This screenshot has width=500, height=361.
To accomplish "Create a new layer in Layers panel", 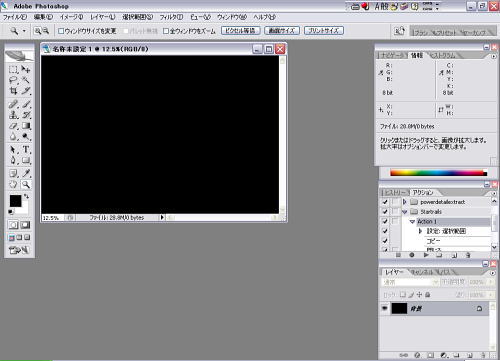I will (x=470, y=355).
